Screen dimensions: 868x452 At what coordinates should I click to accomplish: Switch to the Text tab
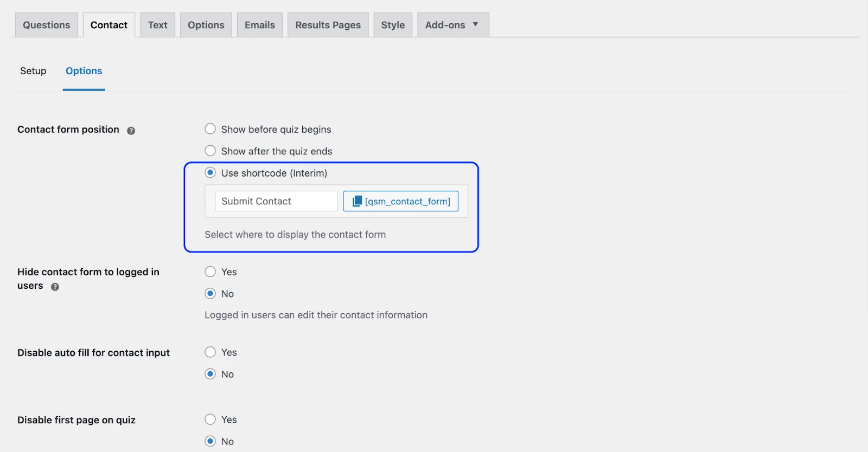coord(158,25)
